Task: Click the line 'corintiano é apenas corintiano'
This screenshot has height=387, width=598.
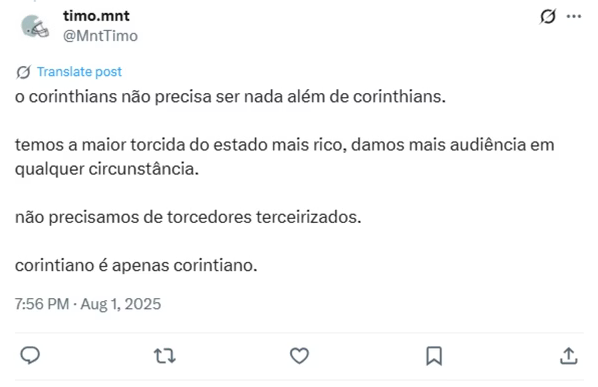Action: (x=136, y=265)
